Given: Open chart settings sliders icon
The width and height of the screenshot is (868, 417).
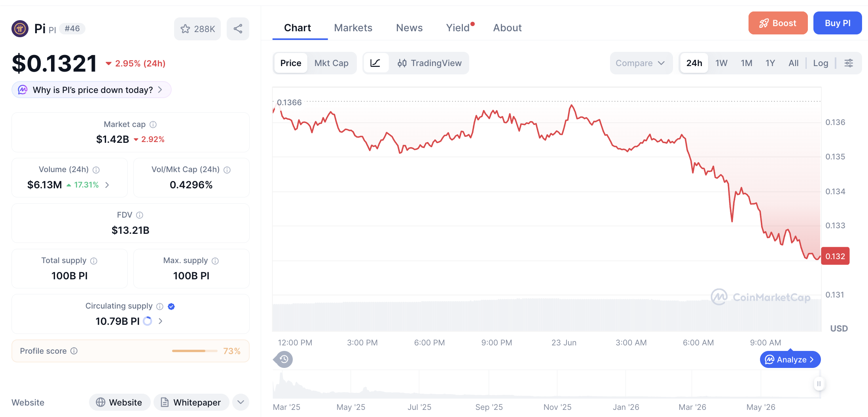Looking at the screenshot, I should [849, 63].
